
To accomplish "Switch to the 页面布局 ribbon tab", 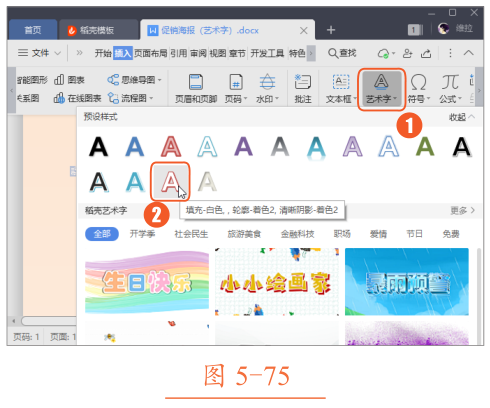I will tap(150, 53).
